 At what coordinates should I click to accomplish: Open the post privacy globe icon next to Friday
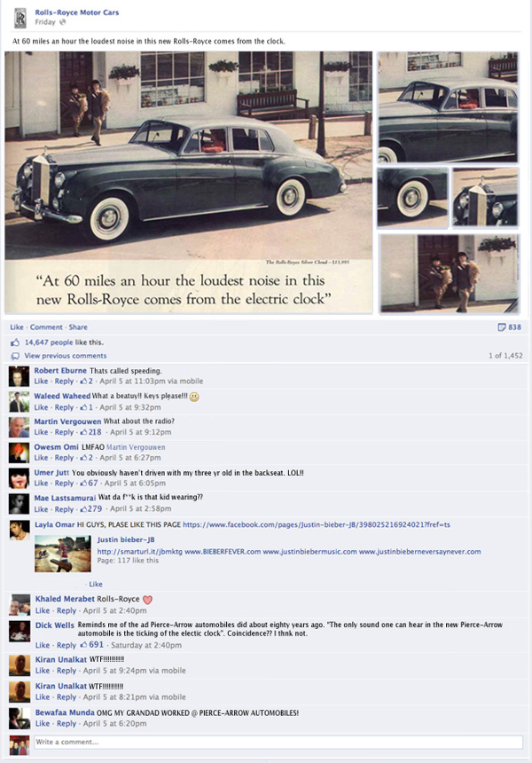click(x=62, y=22)
